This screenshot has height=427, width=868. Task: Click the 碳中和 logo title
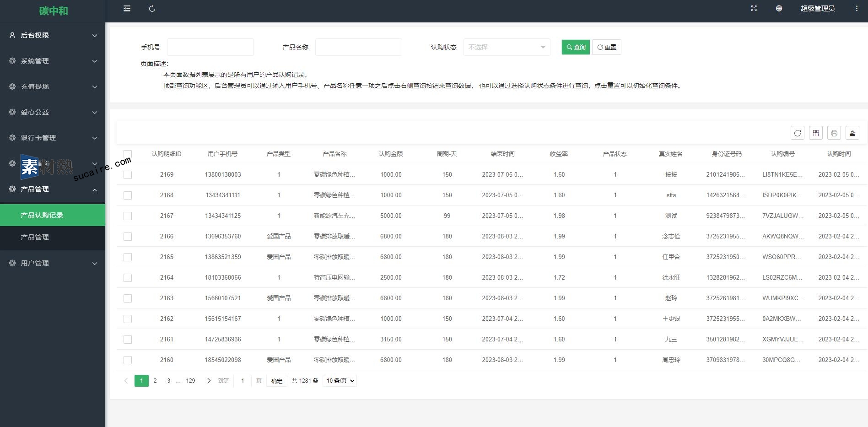click(x=54, y=11)
